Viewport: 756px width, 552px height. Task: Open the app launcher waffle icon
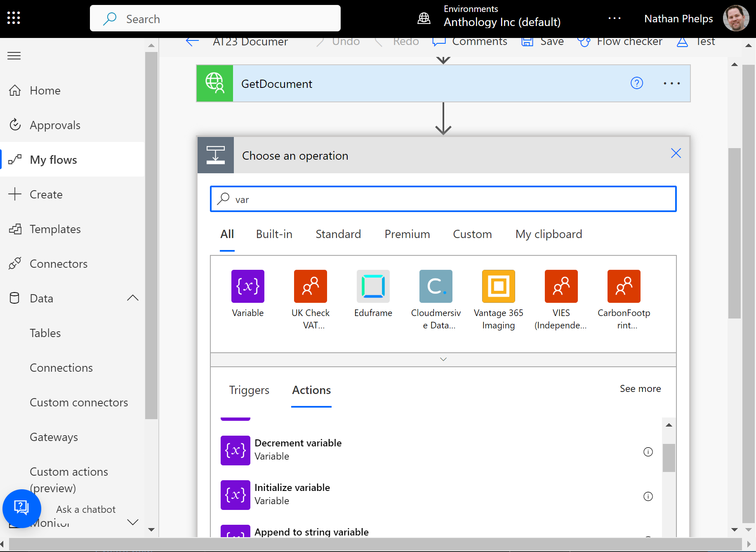(14, 18)
